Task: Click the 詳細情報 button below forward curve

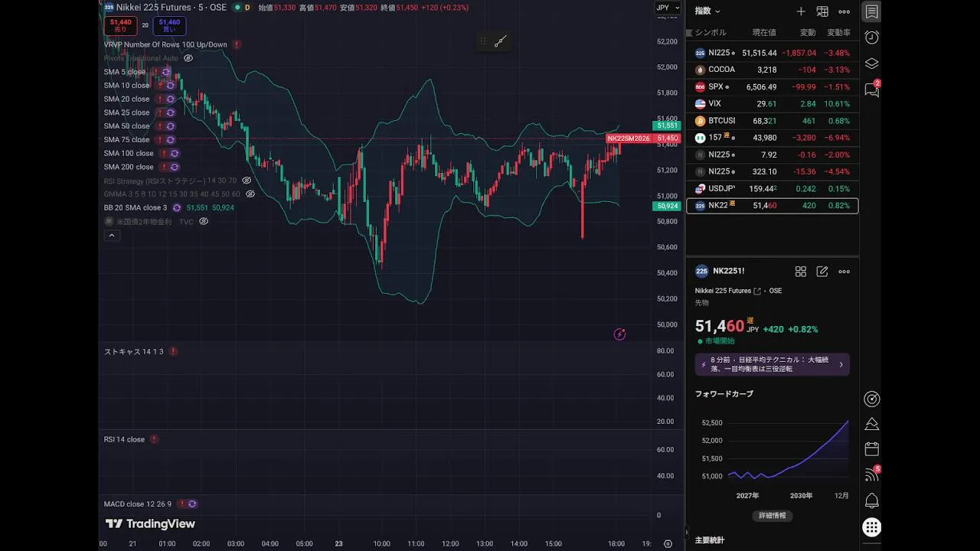Action: pos(772,516)
